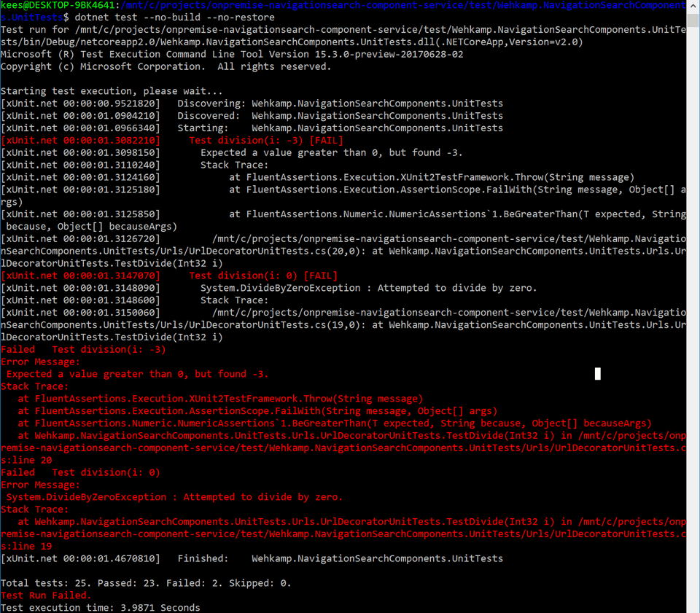Click the scrollbar up arrow
This screenshot has width=700, height=613.
click(693, 6)
